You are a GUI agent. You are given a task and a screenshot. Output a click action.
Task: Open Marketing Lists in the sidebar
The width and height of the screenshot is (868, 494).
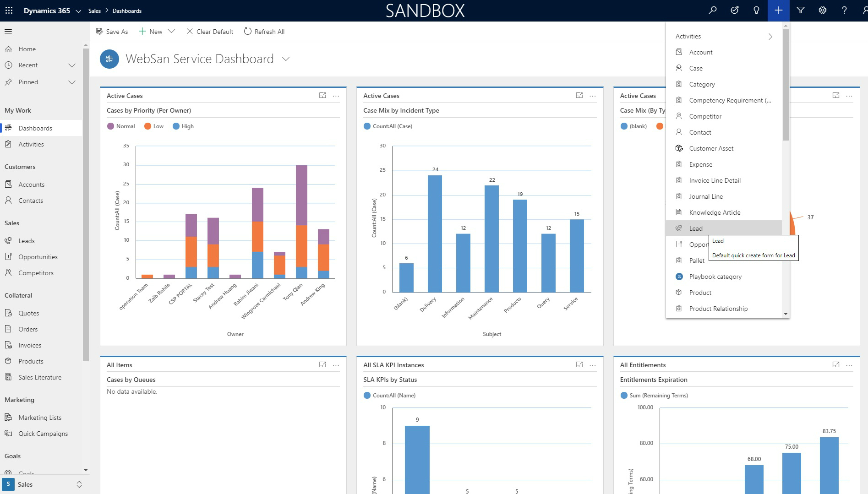coord(41,418)
